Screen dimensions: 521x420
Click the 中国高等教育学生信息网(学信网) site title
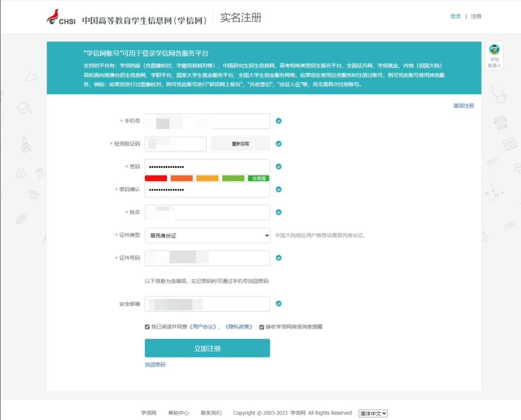(144, 21)
